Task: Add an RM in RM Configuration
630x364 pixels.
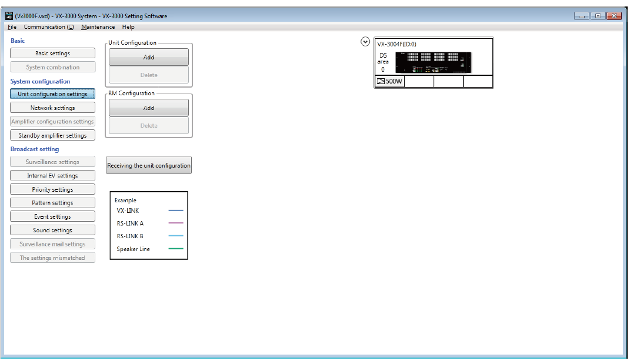Action: click(x=149, y=108)
